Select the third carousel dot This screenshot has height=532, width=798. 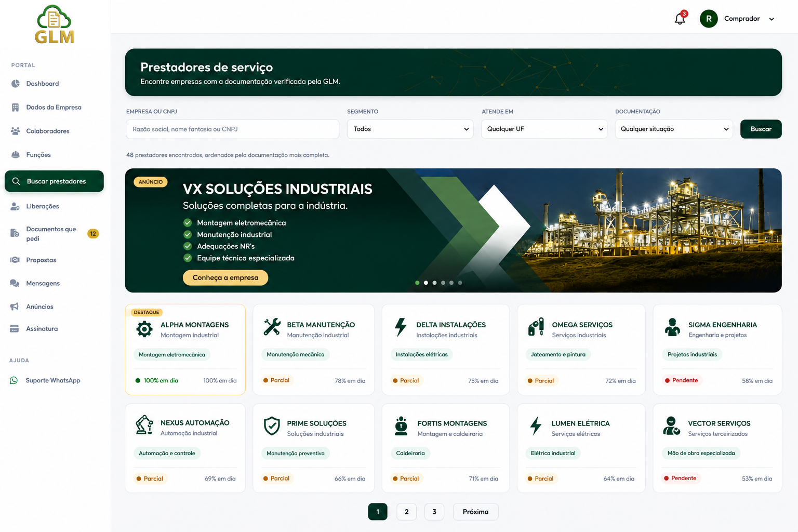(x=434, y=283)
